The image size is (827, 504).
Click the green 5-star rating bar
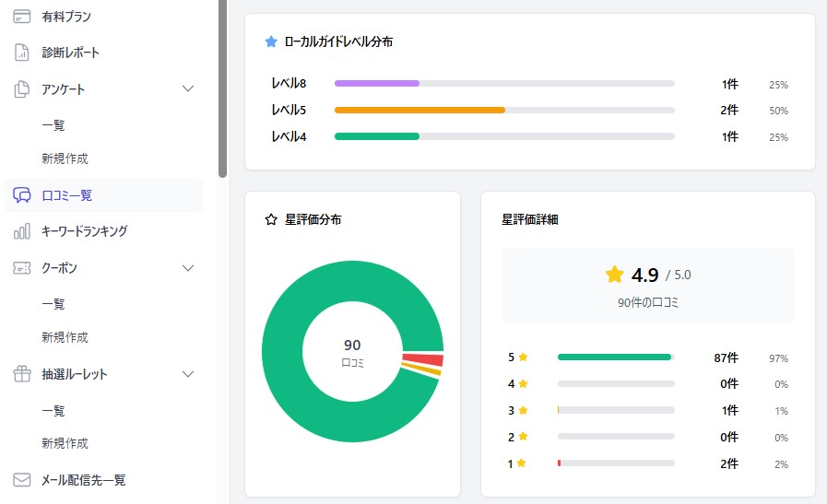[x=613, y=357]
